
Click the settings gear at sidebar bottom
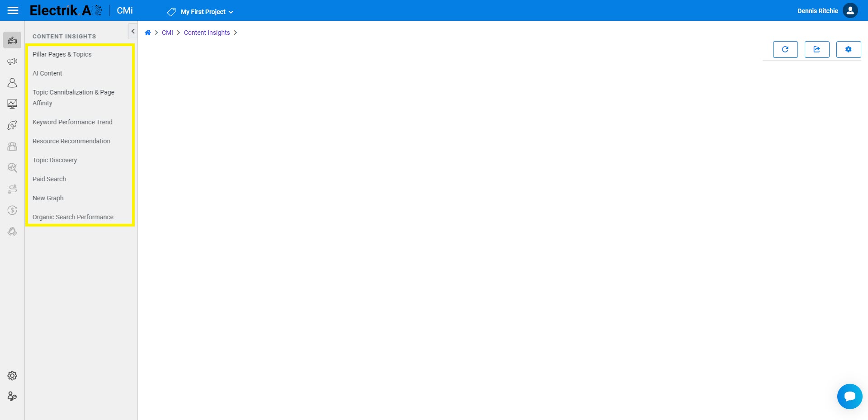12,376
